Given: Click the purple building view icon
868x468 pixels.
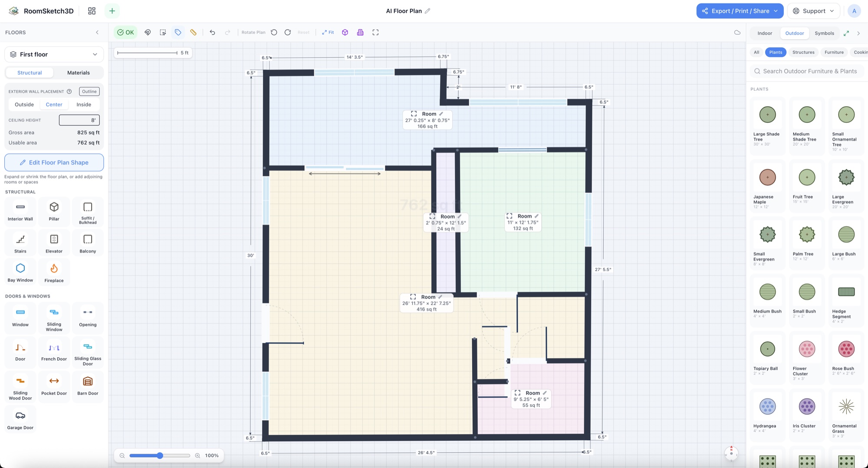Looking at the screenshot, I should (360, 33).
